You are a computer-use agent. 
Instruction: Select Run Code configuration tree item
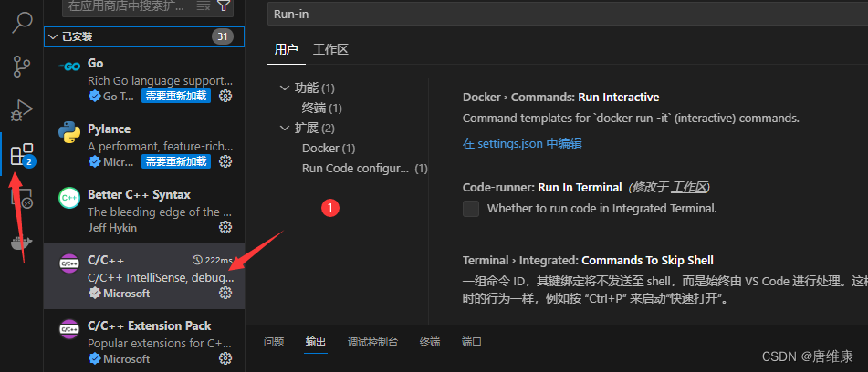[365, 168]
